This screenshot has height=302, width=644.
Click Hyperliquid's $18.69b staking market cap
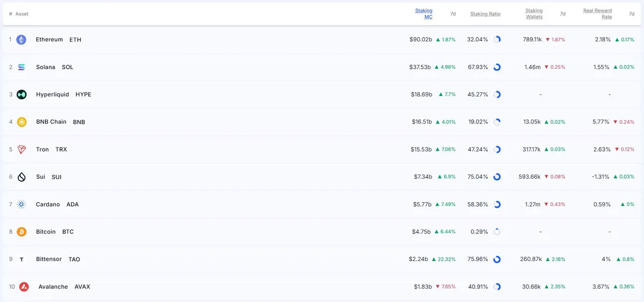(421, 94)
